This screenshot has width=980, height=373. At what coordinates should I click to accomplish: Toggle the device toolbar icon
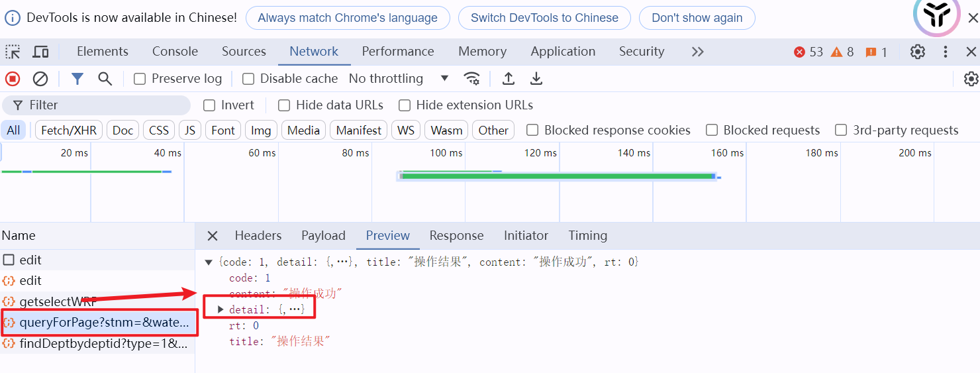[41, 52]
